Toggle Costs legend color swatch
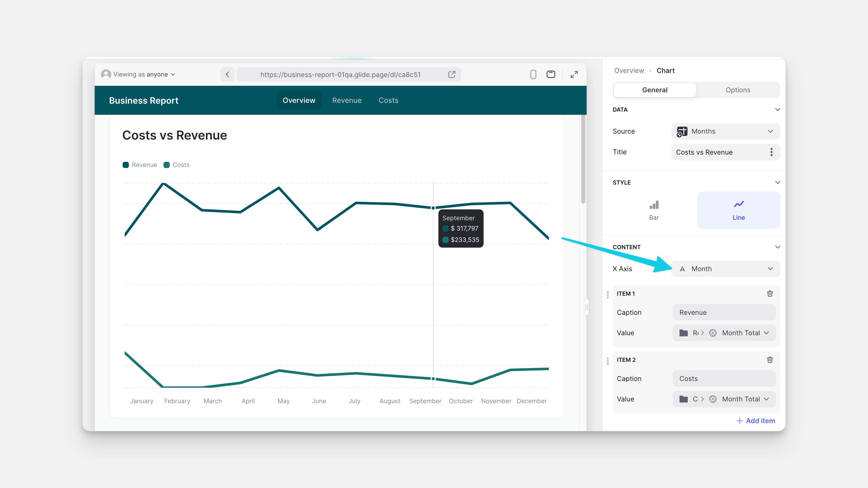This screenshot has height=488, width=868. coord(167,165)
